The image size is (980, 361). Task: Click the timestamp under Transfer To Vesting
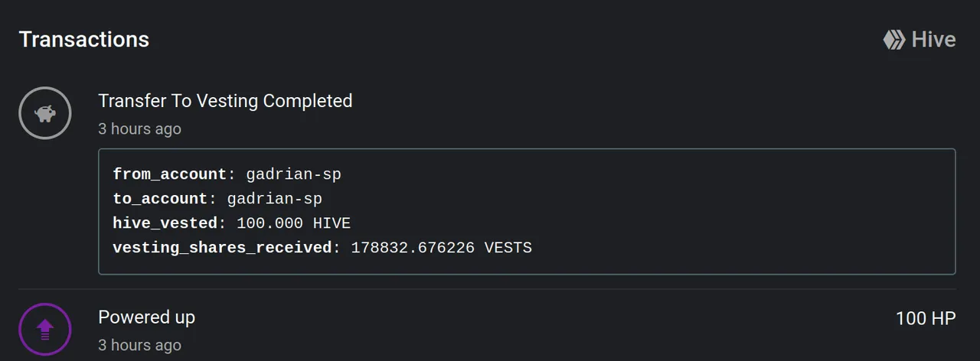pyautogui.click(x=139, y=128)
